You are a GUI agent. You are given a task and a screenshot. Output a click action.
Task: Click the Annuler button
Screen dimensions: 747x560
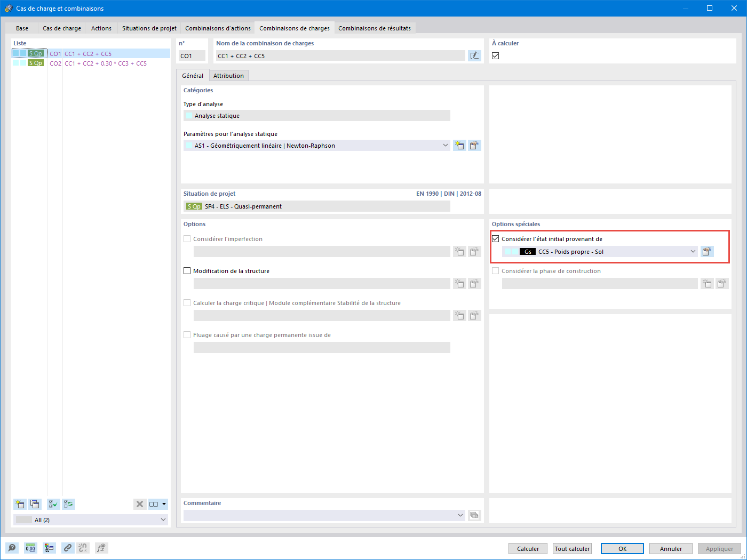(x=671, y=548)
